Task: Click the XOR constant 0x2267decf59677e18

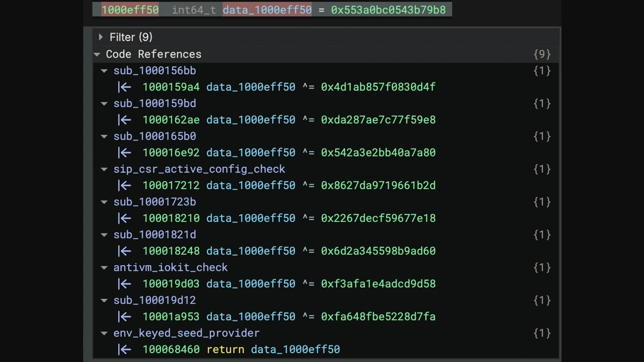Action: [x=378, y=218]
